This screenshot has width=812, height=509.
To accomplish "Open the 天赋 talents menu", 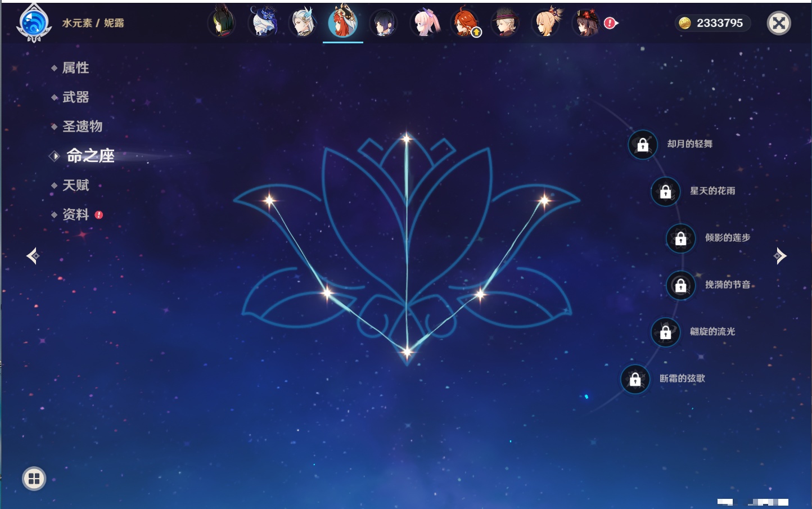I will (x=75, y=185).
